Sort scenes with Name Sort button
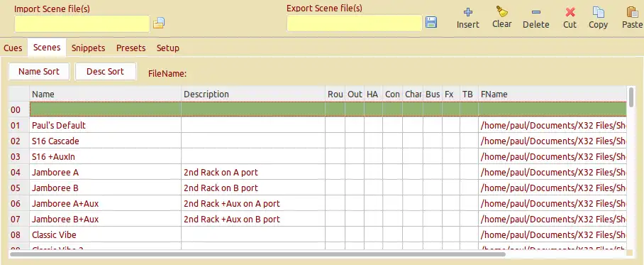The image size is (644, 265). pyautogui.click(x=39, y=72)
